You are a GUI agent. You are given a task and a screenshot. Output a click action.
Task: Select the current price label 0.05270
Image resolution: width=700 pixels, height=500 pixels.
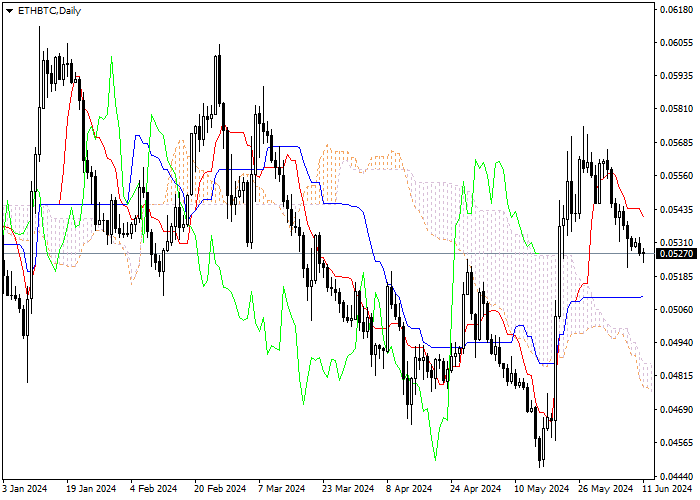tap(676, 254)
